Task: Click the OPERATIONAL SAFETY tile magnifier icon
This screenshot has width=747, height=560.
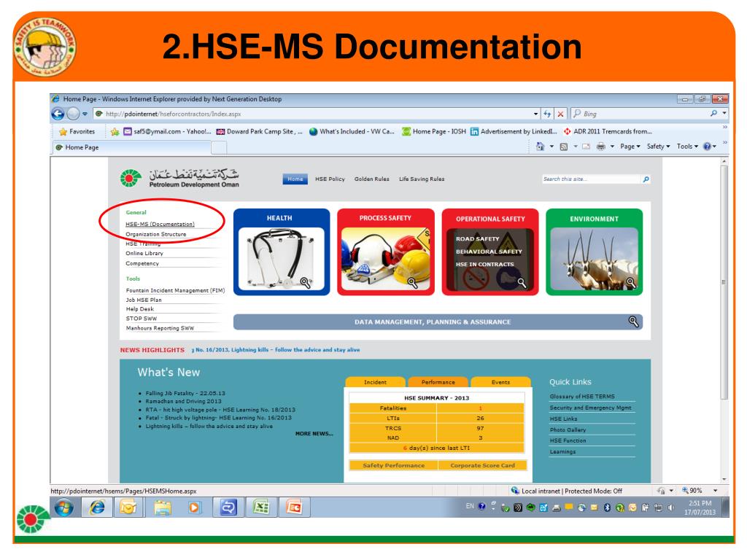Action: [522, 283]
